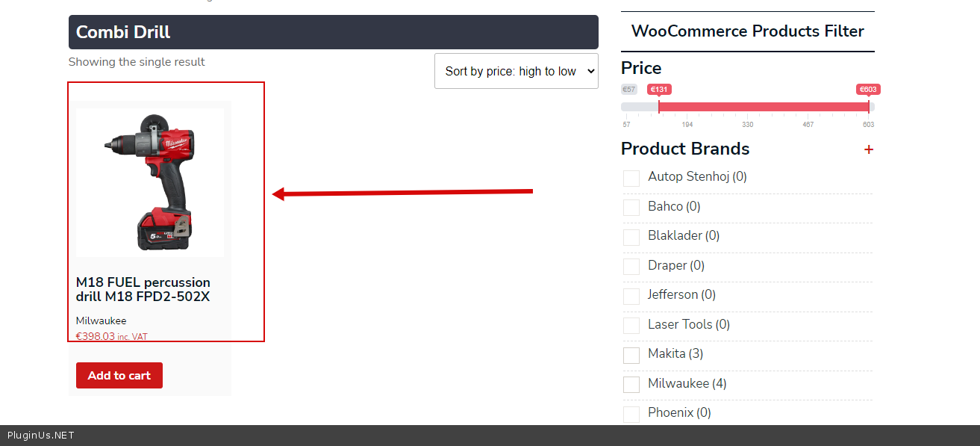This screenshot has height=446, width=980.
Task: Check the Laser Tools brand checkbox
Action: [x=631, y=325]
